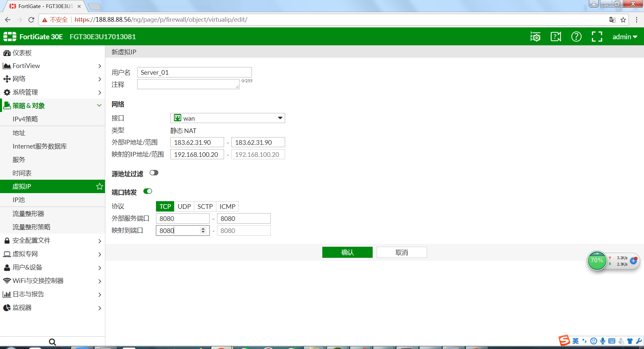The height and width of the screenshot is (349, 644).
Task: Select the UDP protocol option
Action: [x=184, y=207]
